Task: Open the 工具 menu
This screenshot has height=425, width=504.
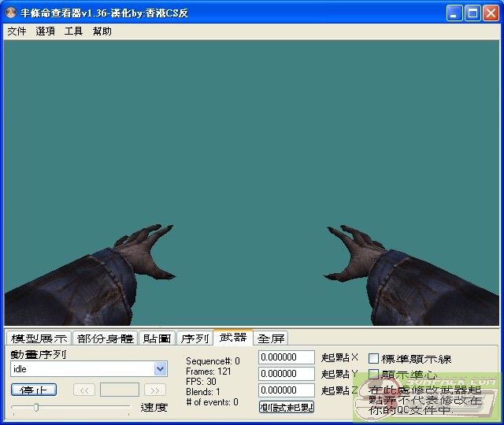Action: point(73,31)
